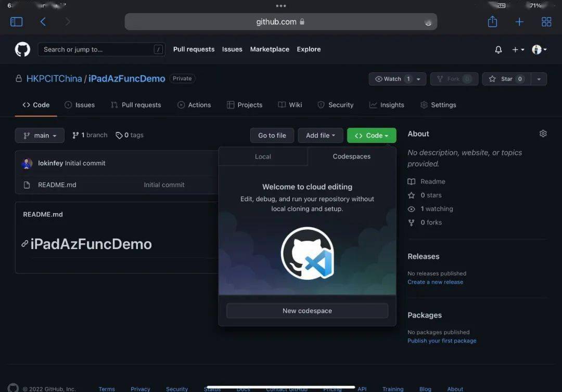Open the About section settings gear
562x392 pixels.
point(543,134)
